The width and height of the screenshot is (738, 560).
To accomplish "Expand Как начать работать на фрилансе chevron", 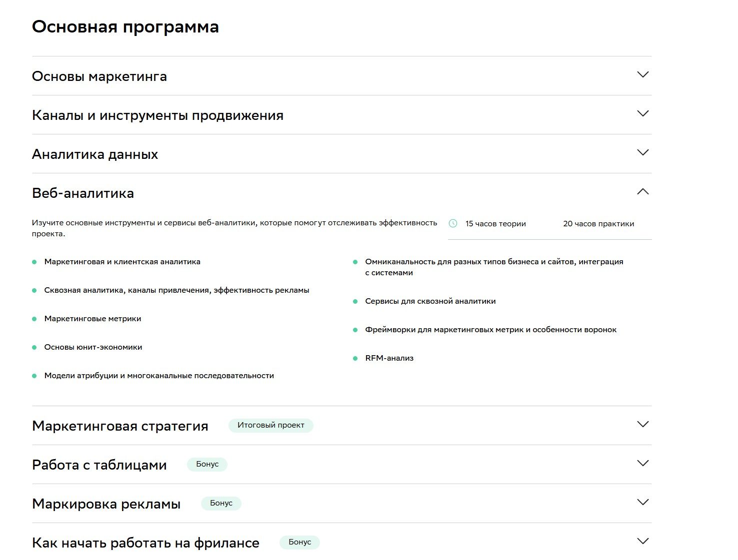I will (642, 542).
